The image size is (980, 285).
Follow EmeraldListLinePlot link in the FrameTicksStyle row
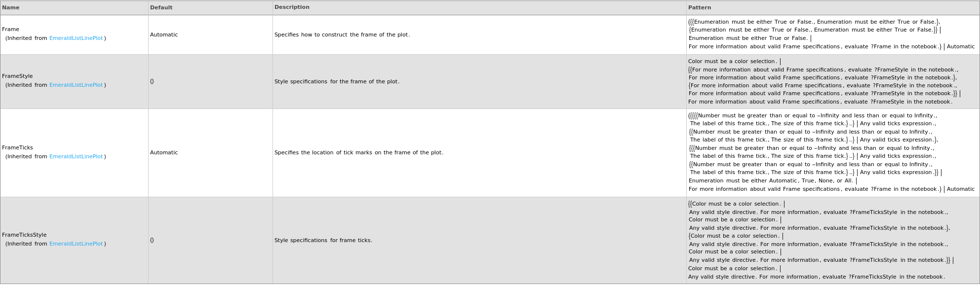click(x=76, y=244)
